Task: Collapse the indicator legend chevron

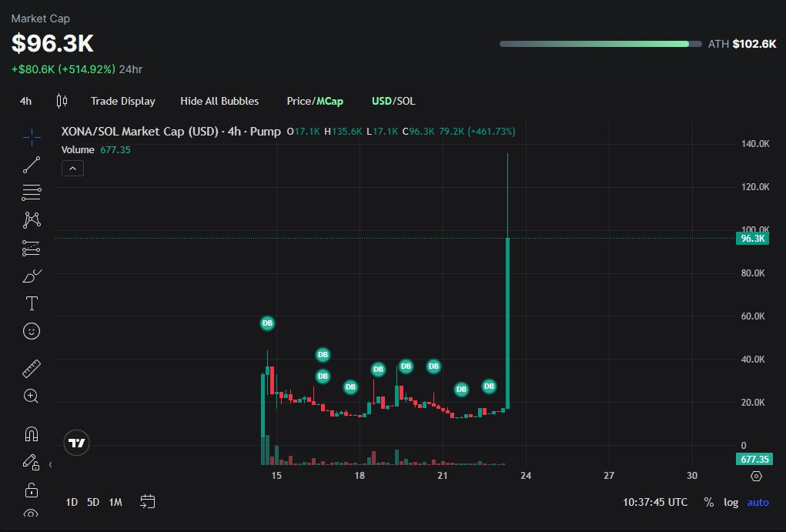Action: pos(72,169)
